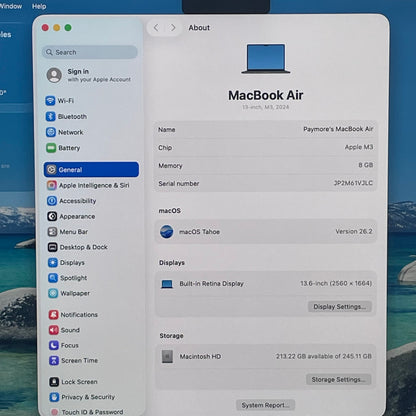Click the About title in toolbar
This screenshot has width=416, height=416.
tap(199, 28)
